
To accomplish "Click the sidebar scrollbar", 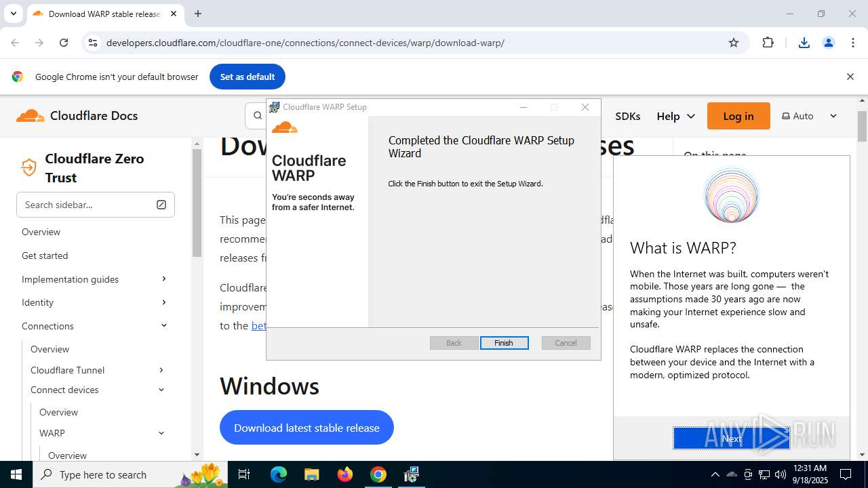I will [197, 203].
